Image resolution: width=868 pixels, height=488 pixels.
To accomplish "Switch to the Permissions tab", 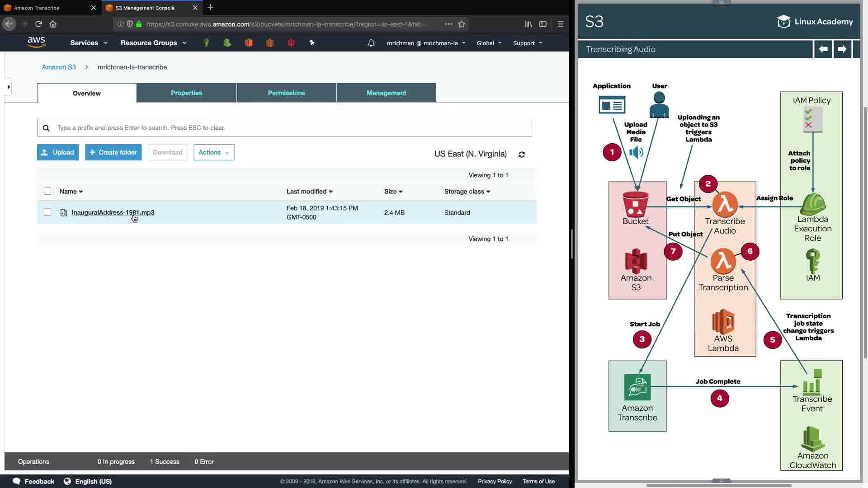I will (286, 93).
